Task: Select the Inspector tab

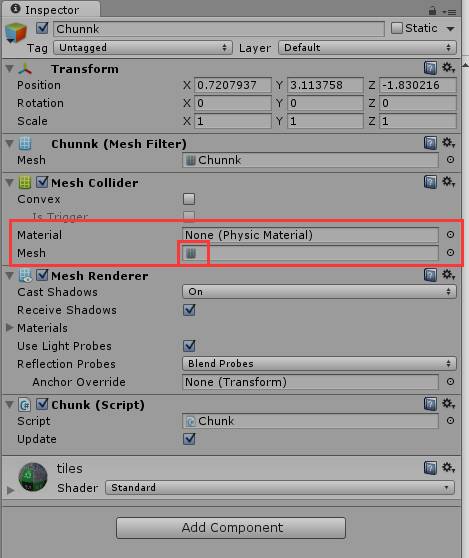Action: [x=51, y=10]
